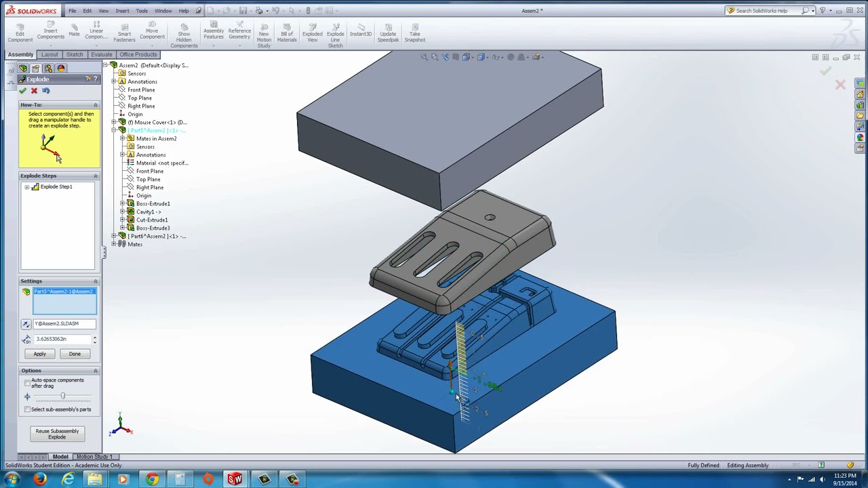This screenshot has width=868, height=488.
Task: Click the Windows Start button
Action: coord(12,480)
